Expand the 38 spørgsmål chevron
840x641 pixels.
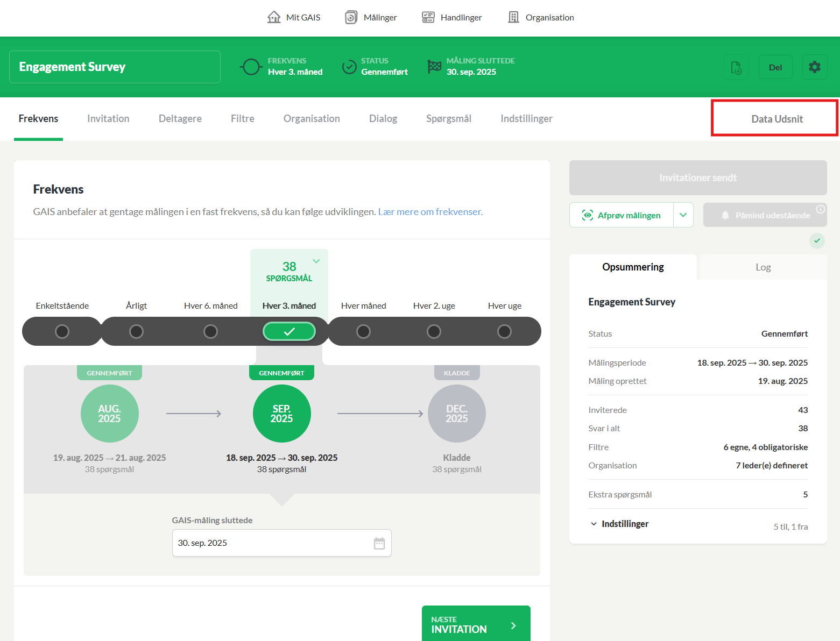[x=316, y=261]
